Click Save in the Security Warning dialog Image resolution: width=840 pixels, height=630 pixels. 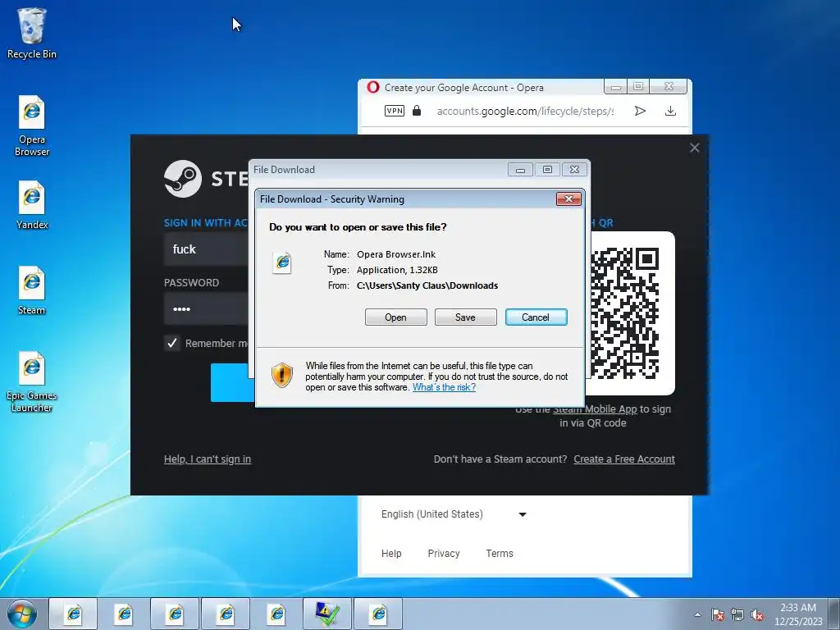coord(466,317)
